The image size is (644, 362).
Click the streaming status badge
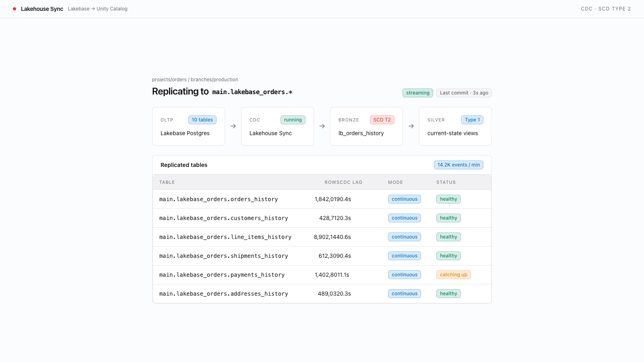pos(418,93)
